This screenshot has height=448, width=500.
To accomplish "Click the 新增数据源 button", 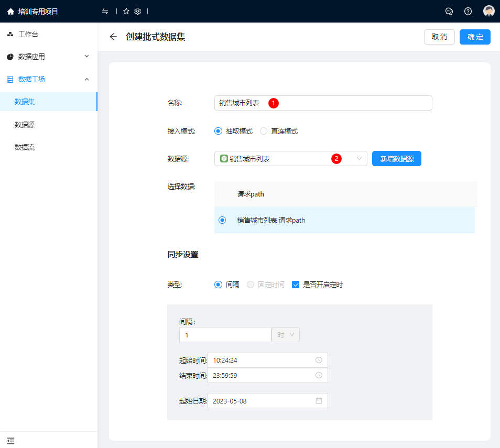I will [x=396, y=159].
